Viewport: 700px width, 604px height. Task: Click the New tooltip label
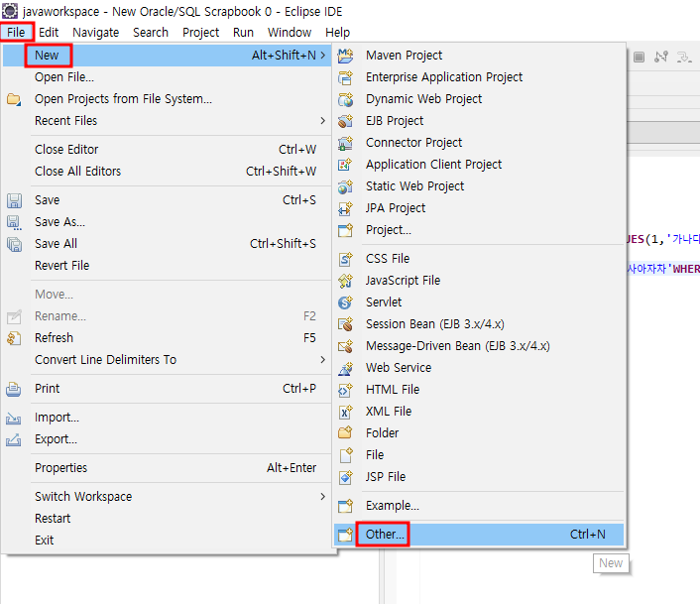click(611, 563)
